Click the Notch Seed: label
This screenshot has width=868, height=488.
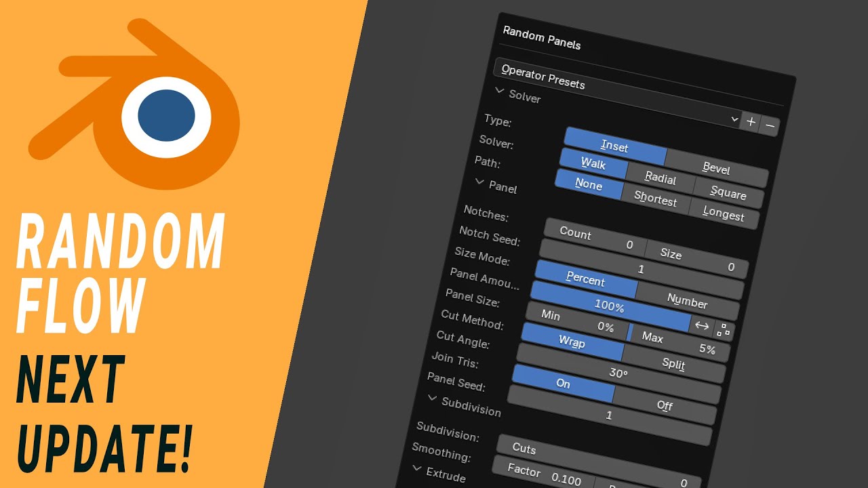[x=490, y=236]
